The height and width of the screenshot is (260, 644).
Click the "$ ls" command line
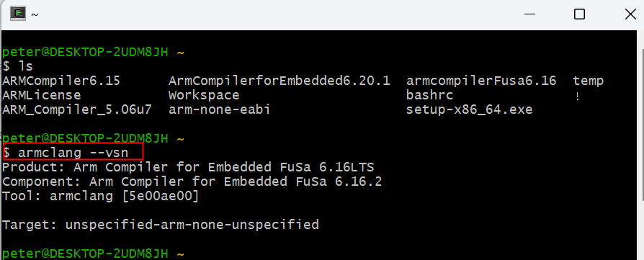17,66
